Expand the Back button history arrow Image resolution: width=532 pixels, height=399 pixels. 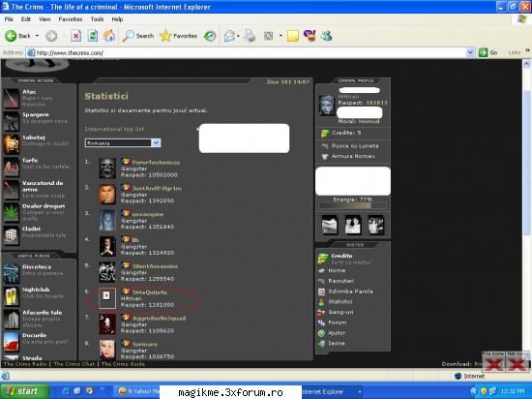click(37, 36)
